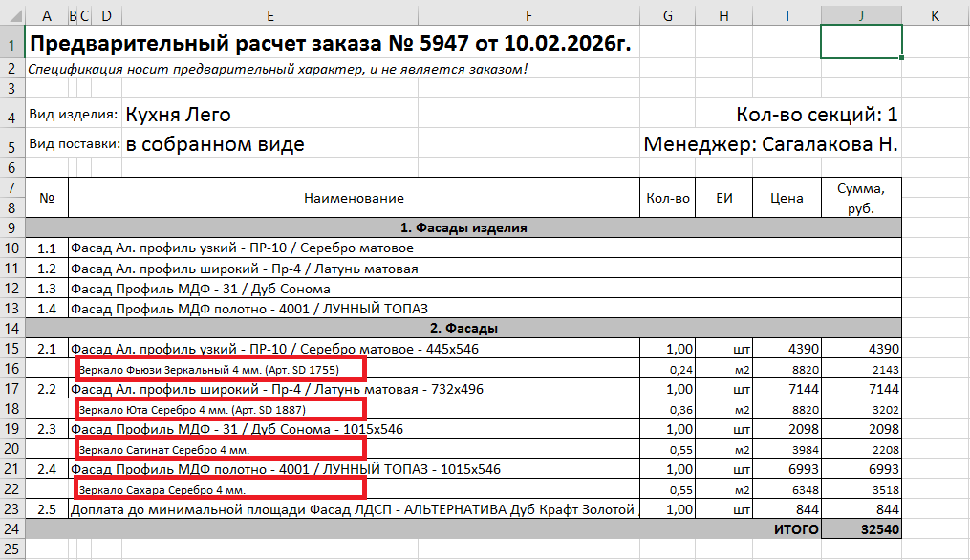Click the Select All corner of the sheet
Image resolution: width=970 pixels, height=560 pixels.
point(12,15)
